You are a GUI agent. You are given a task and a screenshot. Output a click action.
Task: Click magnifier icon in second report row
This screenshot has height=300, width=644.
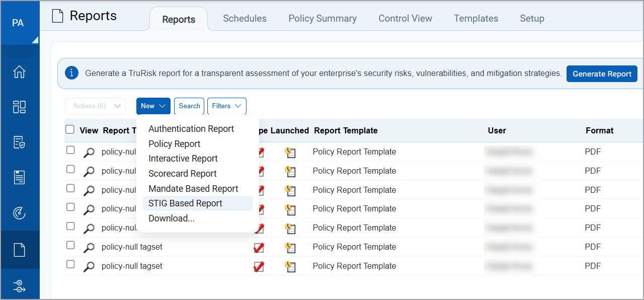(x=89, y=172)
